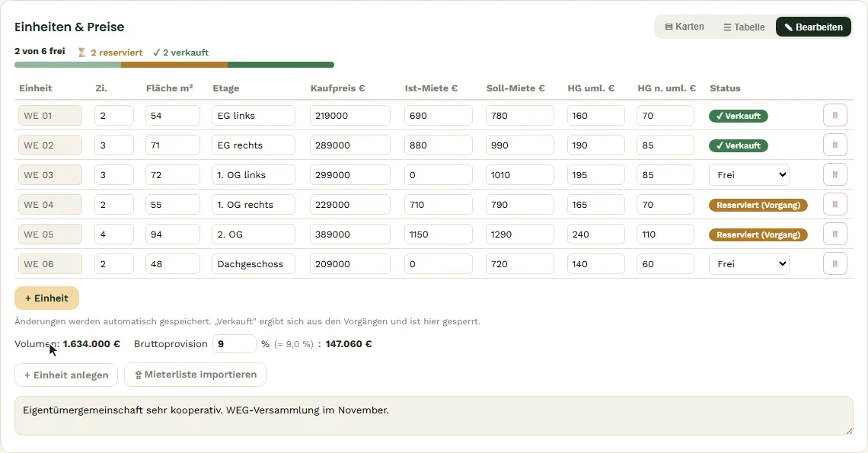868x453 pixels.
Task: Delete unit WE 03 with its trash icon
Action: 834,175
